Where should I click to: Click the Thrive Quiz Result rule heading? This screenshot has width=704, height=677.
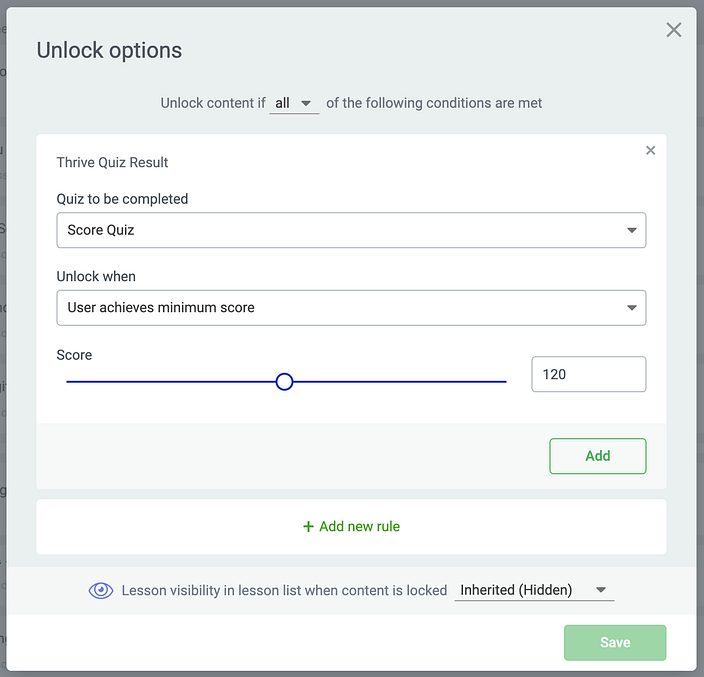coord(112,162)
